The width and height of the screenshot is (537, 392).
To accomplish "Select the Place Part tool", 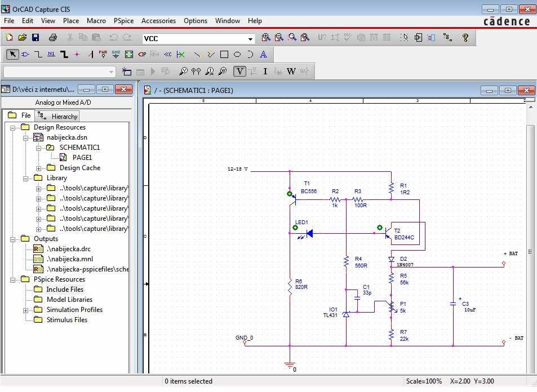I will (x=25, y=55).
